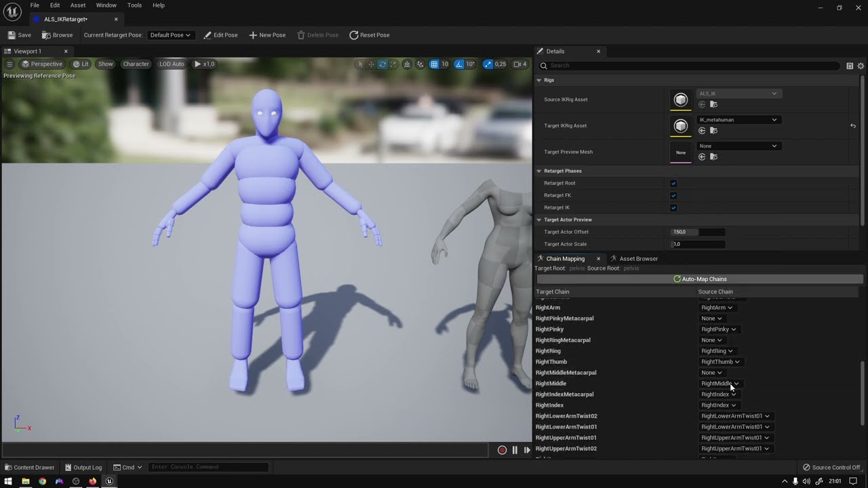This screenshot has height=488, width=868.
Task: Open the viewport Show menu
Action: pyautogui.click(x=106, y=64)
